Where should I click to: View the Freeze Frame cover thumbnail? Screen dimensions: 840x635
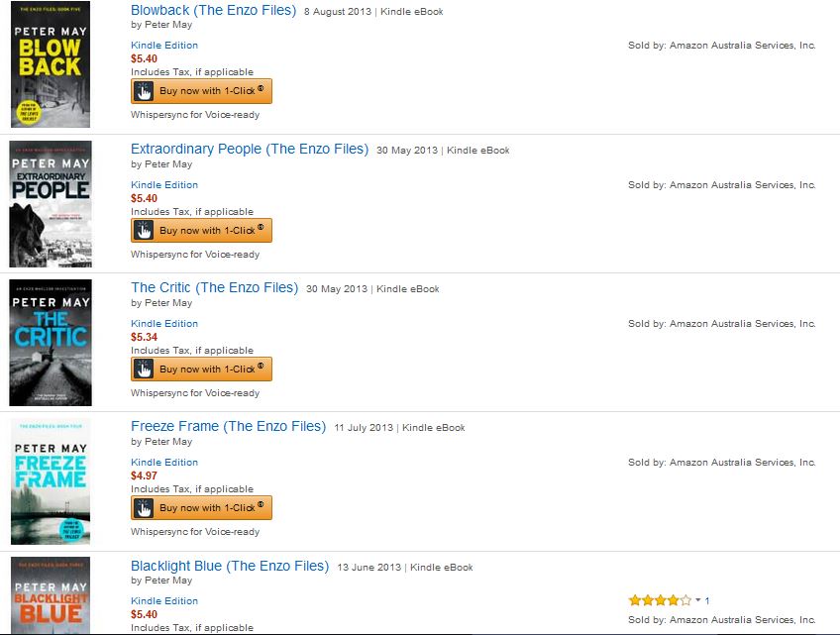pos(51,481)
